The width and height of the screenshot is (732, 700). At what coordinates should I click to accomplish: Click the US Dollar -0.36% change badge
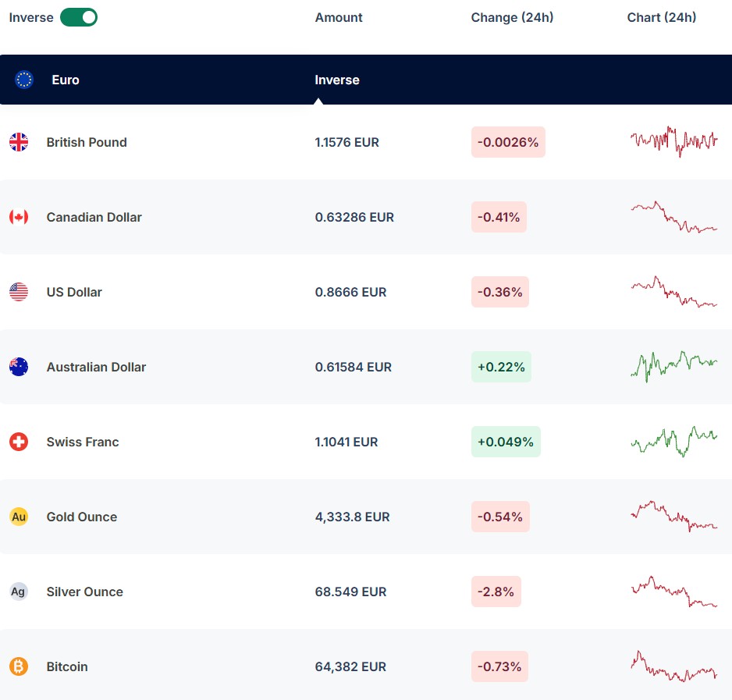click(499, 292)
